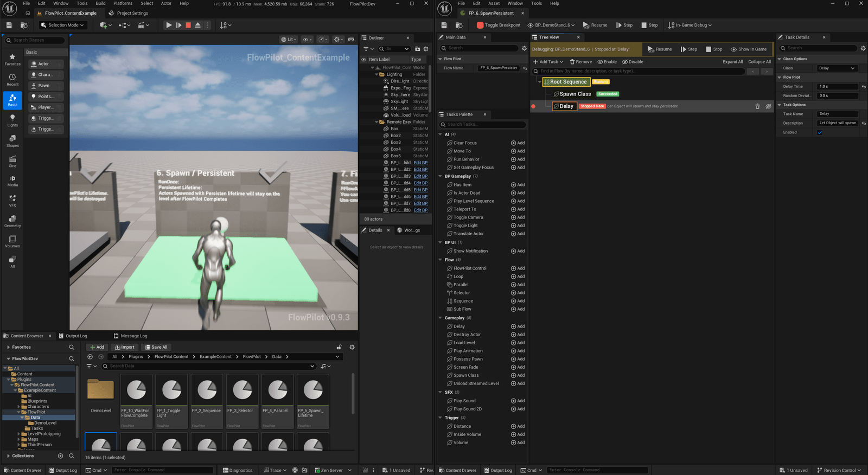Open the Geometry category icon
Image resolution: width=868 pixels, height=475 pixels.
12,221
